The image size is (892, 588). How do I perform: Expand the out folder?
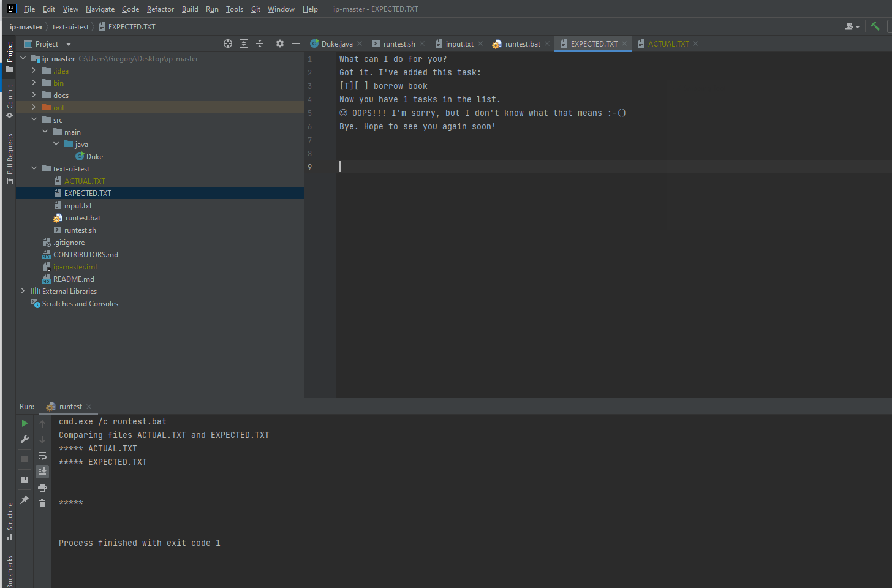click(x=34, y=107)
